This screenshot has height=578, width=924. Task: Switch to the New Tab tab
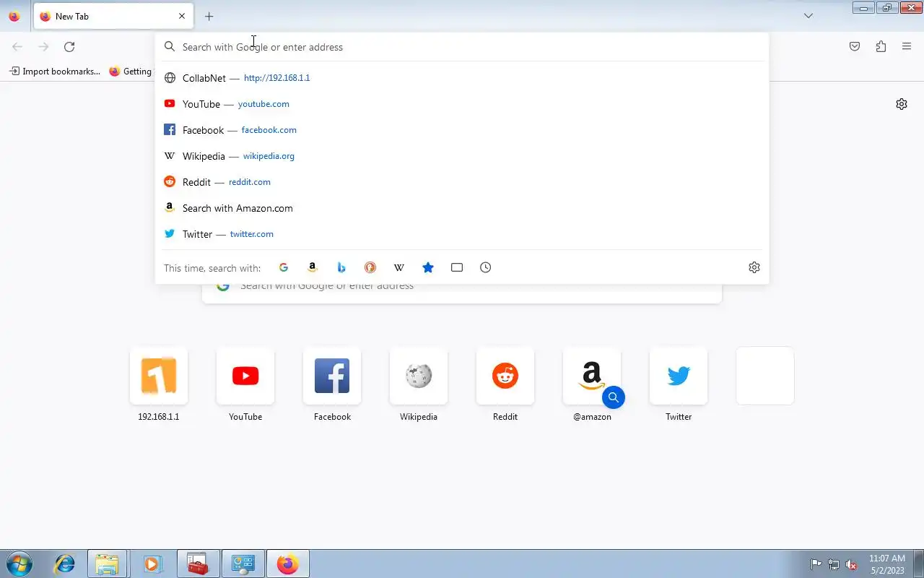113,16
